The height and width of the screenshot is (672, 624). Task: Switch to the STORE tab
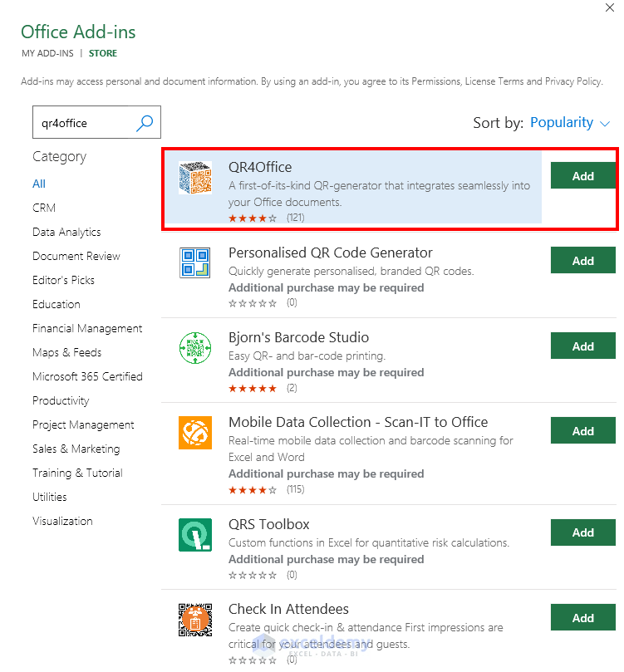click(x=103, y=52)
